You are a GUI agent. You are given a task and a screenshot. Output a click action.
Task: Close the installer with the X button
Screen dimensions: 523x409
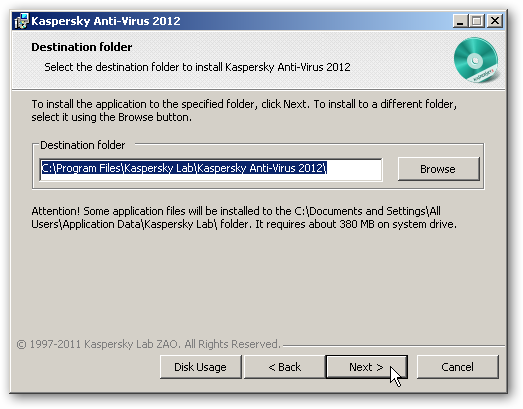[x=495, y=21]
